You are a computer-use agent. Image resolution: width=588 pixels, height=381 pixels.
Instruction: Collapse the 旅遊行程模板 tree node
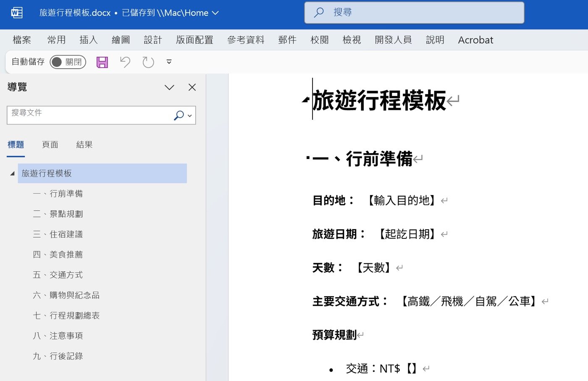[12, 173]
